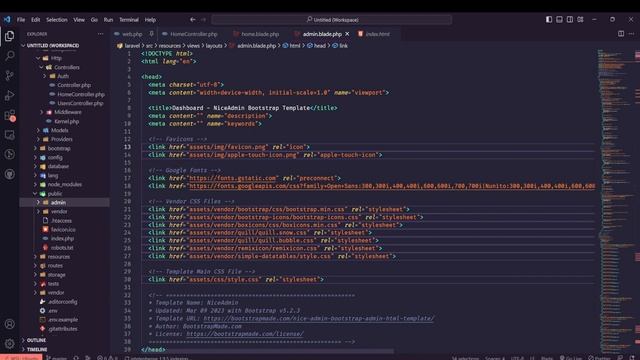Image resolution: width=640 pixels, height=360 pixels.
Task: Open the Extensions view with red badge
Action: (x=9, y=116)
